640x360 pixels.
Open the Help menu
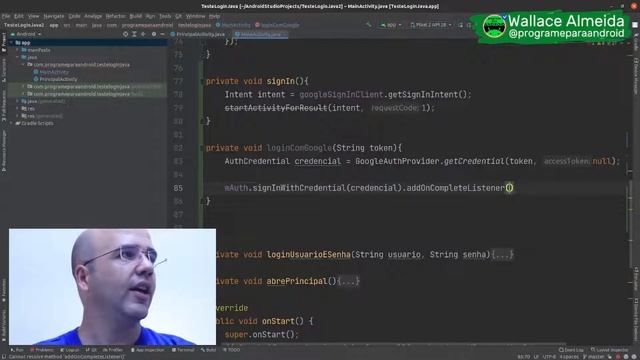[x=214, y=16]
